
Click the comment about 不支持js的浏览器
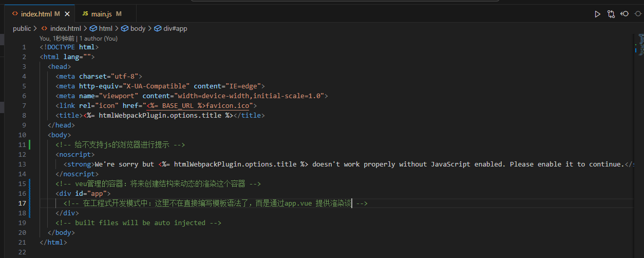120,145
